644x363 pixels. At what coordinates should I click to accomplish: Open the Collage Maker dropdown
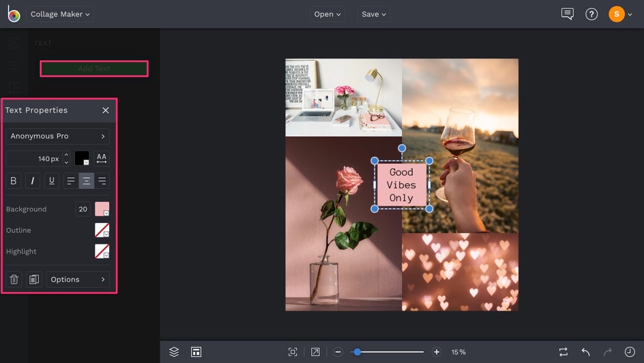[60, 14]
